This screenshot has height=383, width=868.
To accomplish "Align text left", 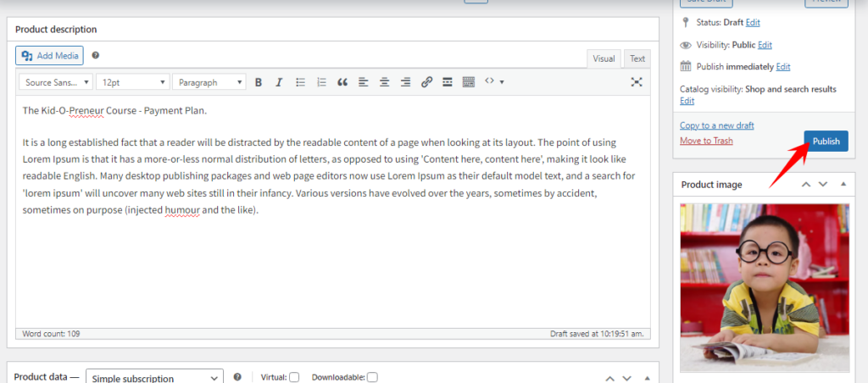I will click(x=363, y=82).
